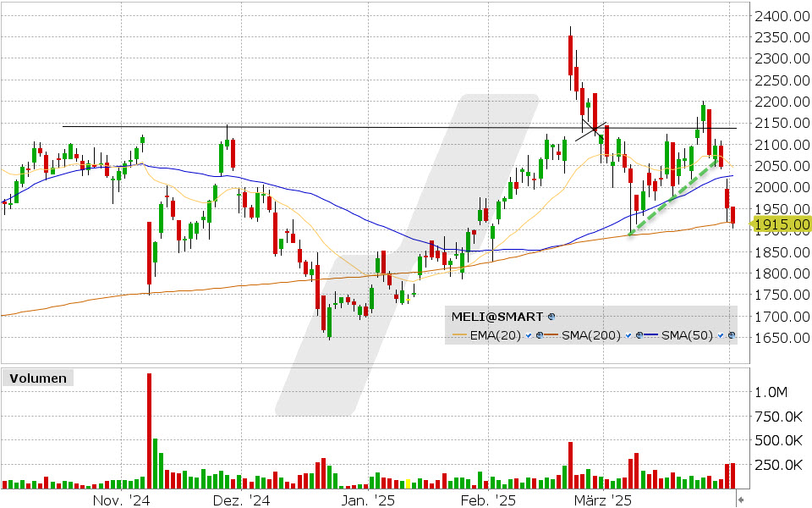Click the 500.0K volume axis label

click(778, 440)
